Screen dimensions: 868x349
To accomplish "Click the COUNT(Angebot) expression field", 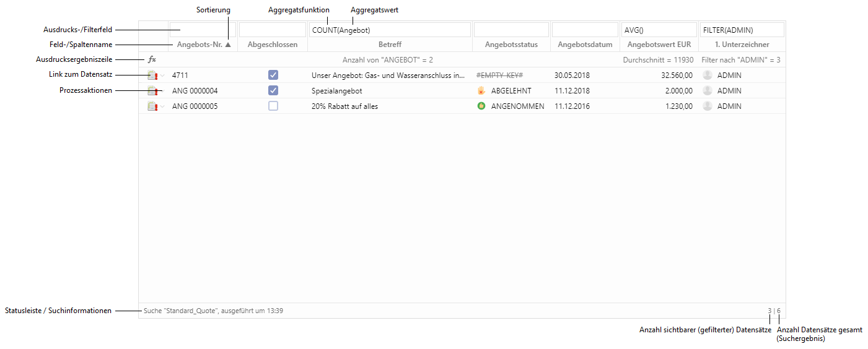I will (390, 30).
